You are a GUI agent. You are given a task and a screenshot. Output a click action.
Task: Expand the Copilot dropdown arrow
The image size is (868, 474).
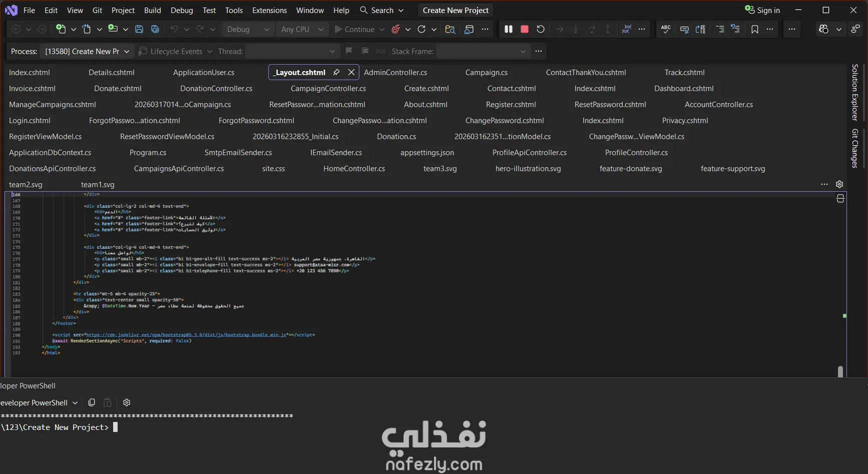click(x=839, y=29)
